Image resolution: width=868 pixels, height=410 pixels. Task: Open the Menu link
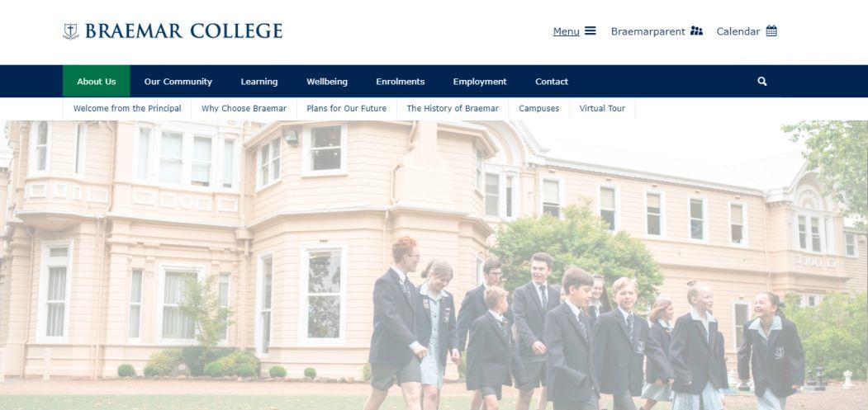567,31
